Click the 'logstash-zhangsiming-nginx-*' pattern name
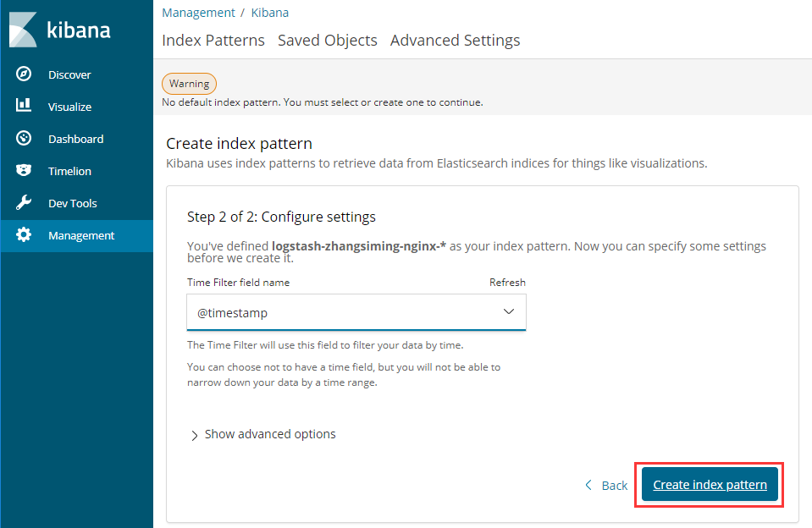 point(358,246)
